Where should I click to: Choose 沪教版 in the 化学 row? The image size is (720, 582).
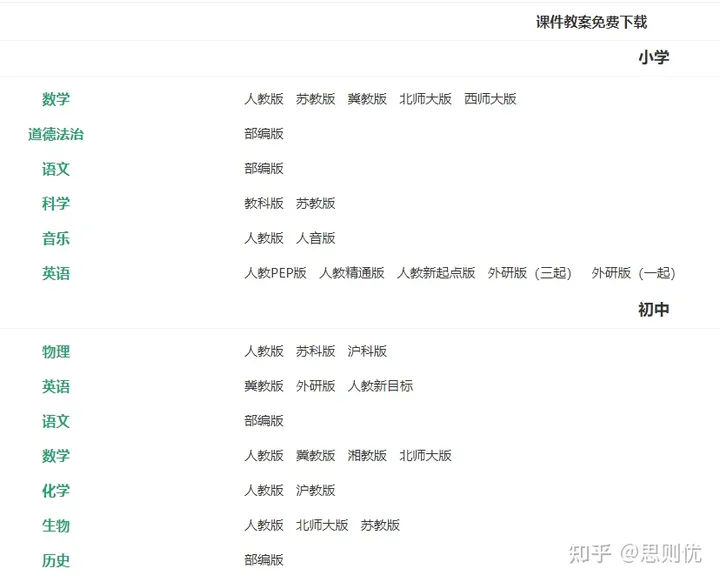coord(315,491)
